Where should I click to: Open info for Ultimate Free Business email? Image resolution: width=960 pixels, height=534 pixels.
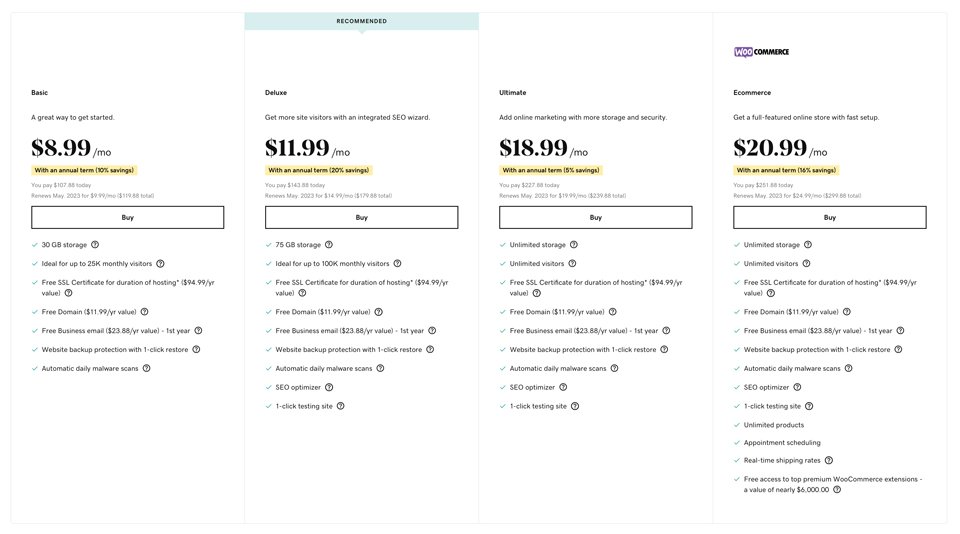tap(666, 331)
